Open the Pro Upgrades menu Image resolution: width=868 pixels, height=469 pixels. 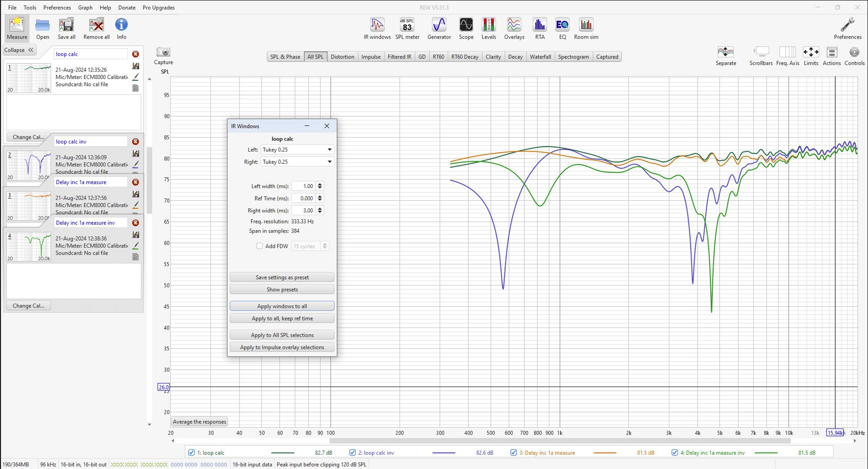click(159, 7)
